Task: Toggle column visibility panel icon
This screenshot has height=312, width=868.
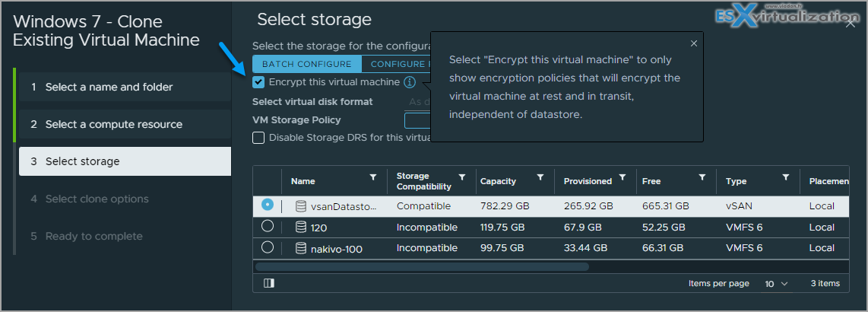Action: point(268,283)
